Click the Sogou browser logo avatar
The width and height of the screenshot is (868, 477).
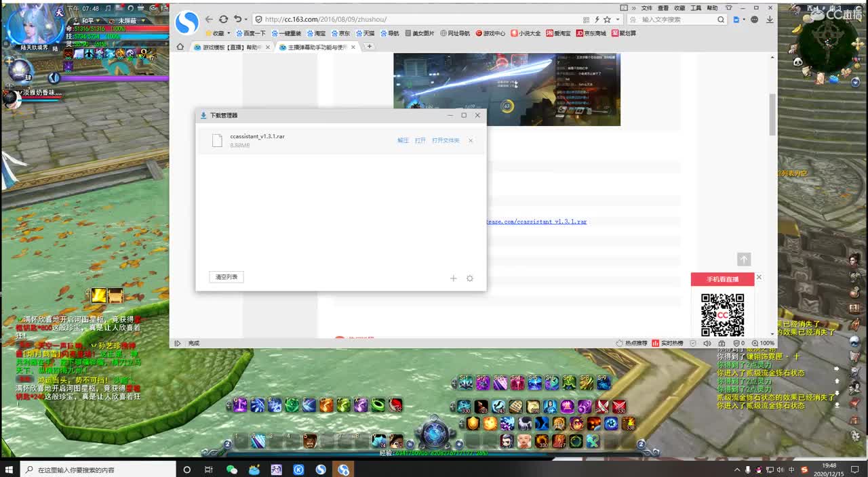coord(186,24)
